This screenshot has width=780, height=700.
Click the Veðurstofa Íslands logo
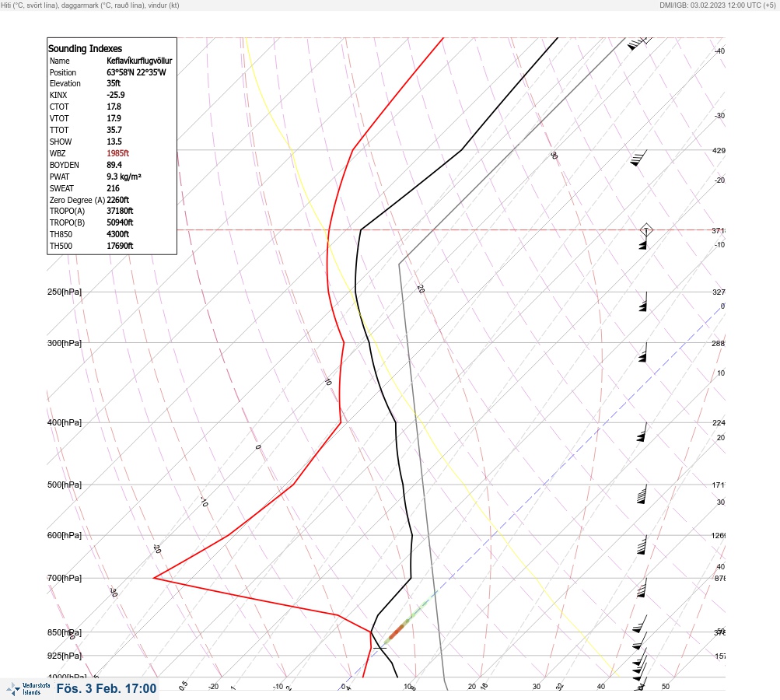point(28,689)
